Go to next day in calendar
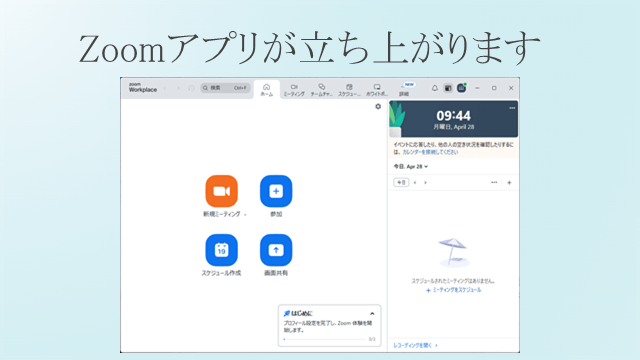 pyautogui.click(x=425, y=182)
